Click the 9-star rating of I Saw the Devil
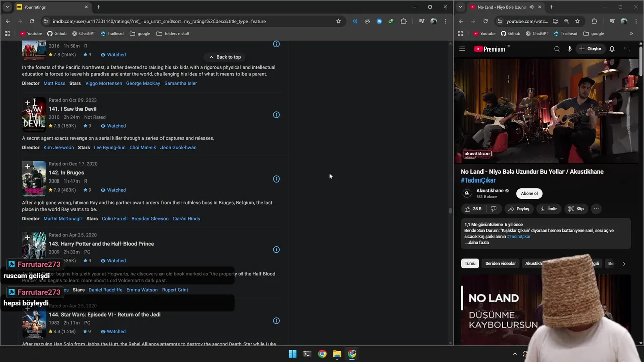 point(87,126)
